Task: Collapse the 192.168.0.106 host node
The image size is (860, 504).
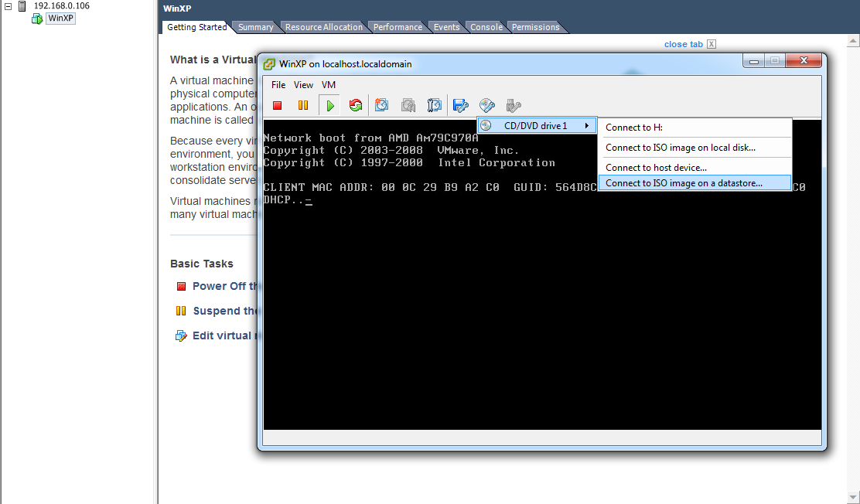Action: tap(9, 6)
